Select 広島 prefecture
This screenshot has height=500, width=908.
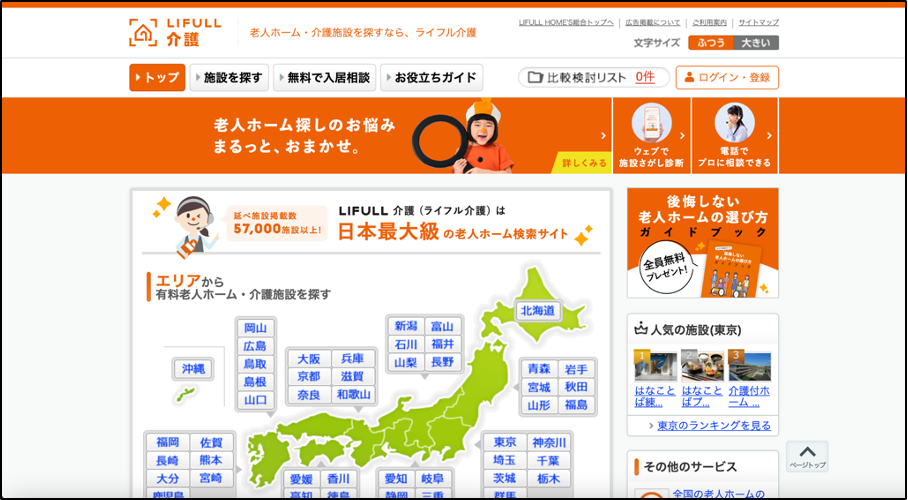(255, 346)
